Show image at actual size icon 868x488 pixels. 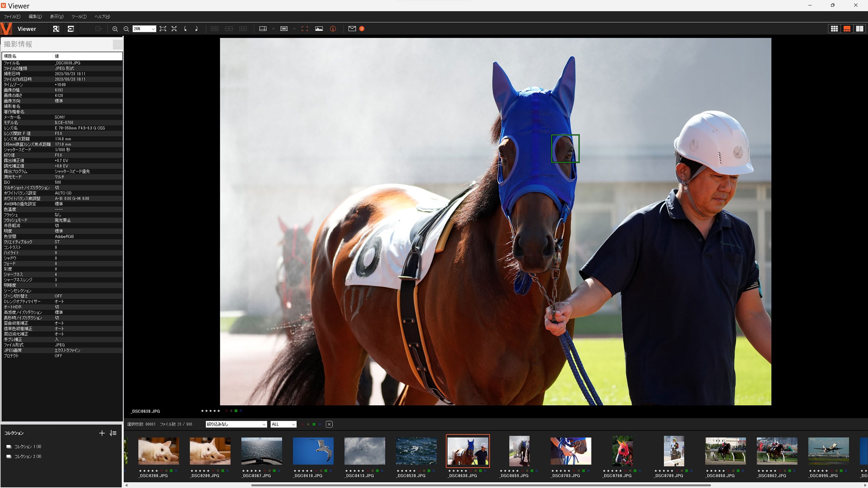click(174, 29)
